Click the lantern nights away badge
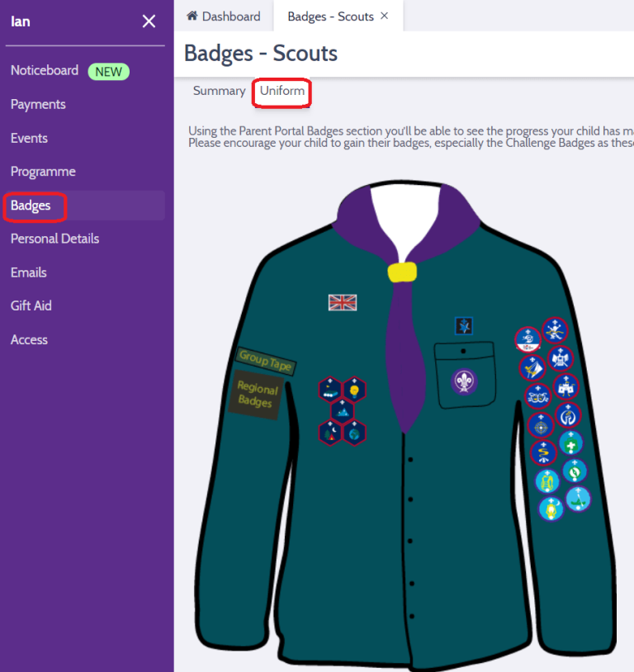Image resolution: width=634 pixels, height=672 pixels. [551, 509]
